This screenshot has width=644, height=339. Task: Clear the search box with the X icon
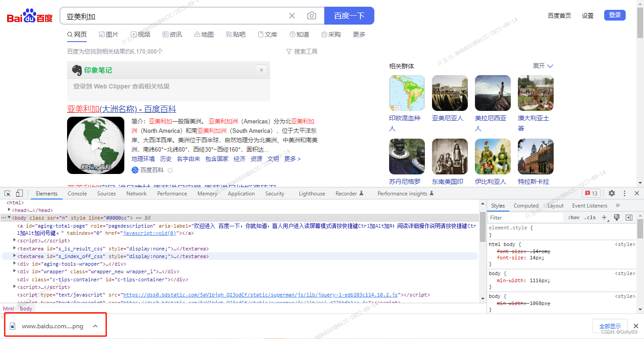(292, 16)
